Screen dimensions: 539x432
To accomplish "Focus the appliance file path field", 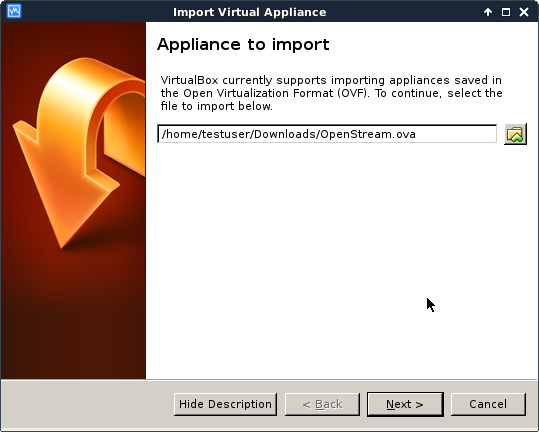I will [327, 134].
